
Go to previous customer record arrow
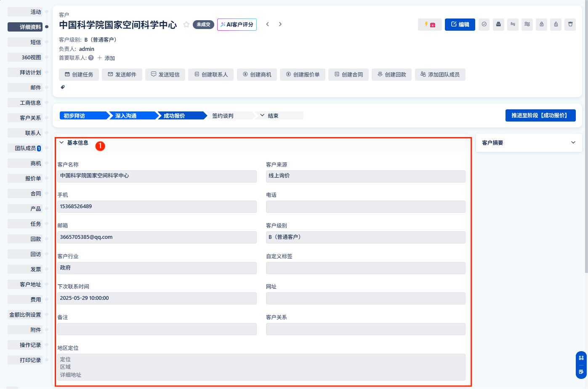tap(267, 24)
